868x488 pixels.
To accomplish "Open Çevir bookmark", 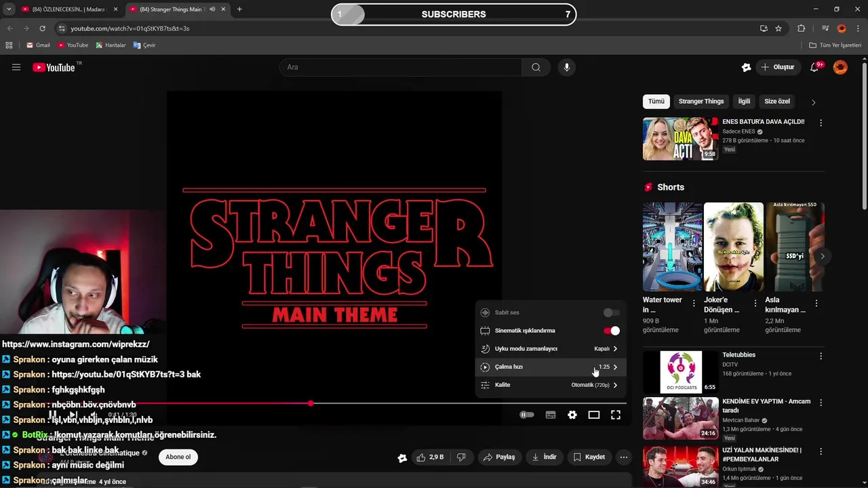I will (144, 45).
